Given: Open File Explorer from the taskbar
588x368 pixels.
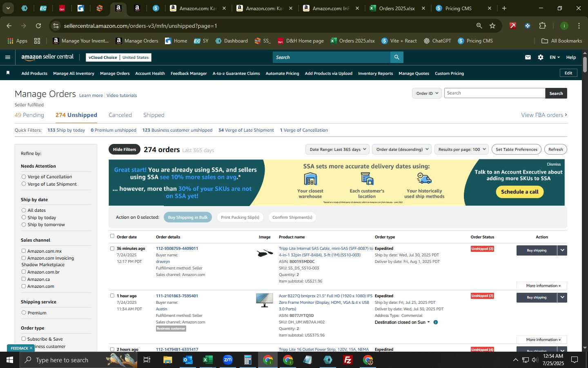Looking at the screenshot, I should [x=167, y=360].
